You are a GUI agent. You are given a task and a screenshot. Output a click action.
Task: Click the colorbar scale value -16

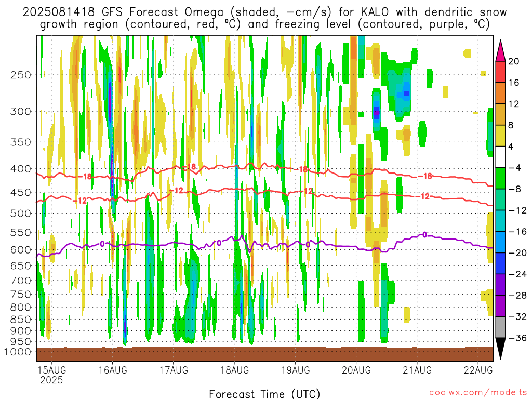click(517, 232)
